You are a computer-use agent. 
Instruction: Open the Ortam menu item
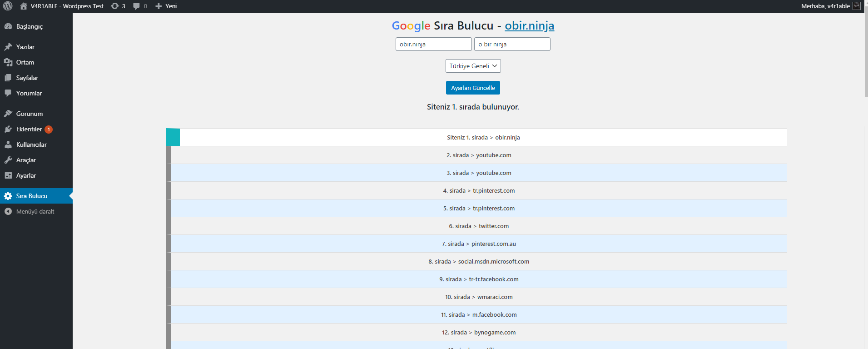[36, 62]
